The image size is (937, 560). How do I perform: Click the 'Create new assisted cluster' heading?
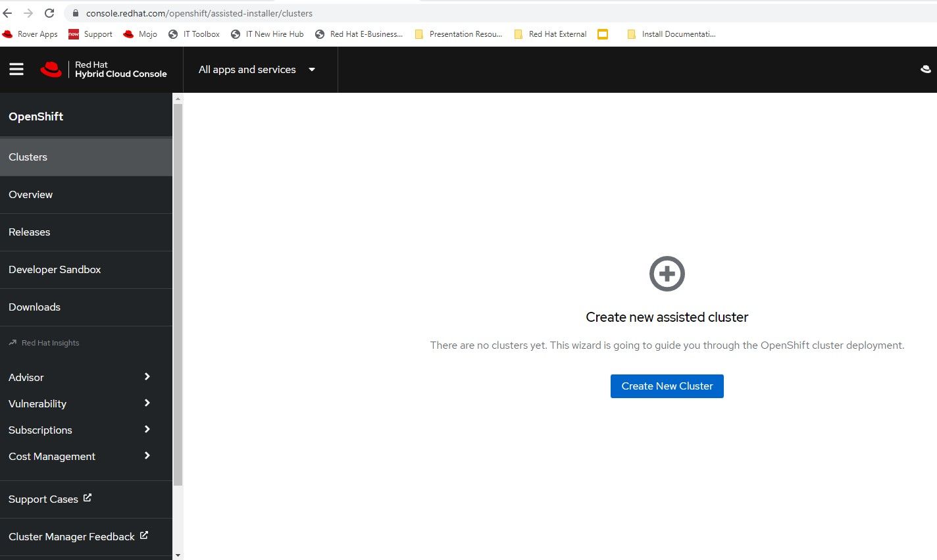(x=667, y=317)
